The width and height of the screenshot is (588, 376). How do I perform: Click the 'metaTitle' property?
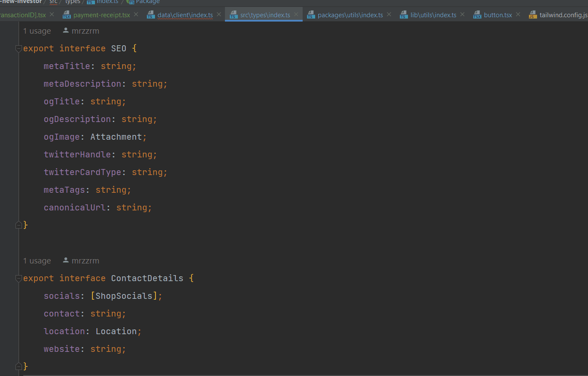67,66
